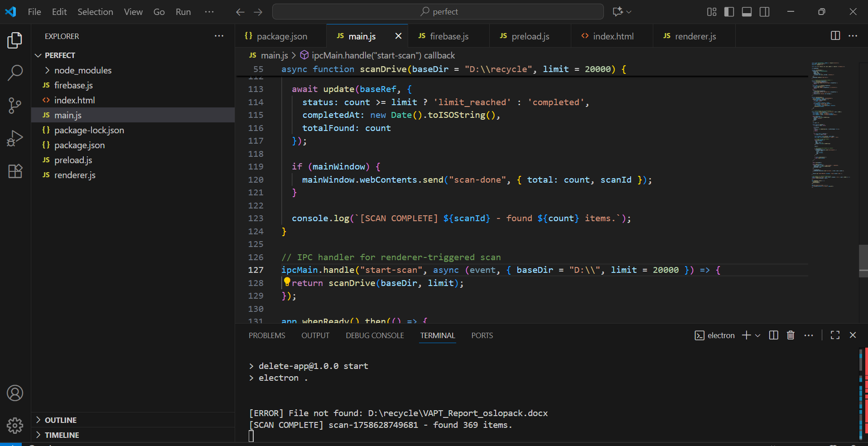868x446 pixels.
Task: Switch to the DEBUG CONSOLE tab
Action: pos(374,335)
